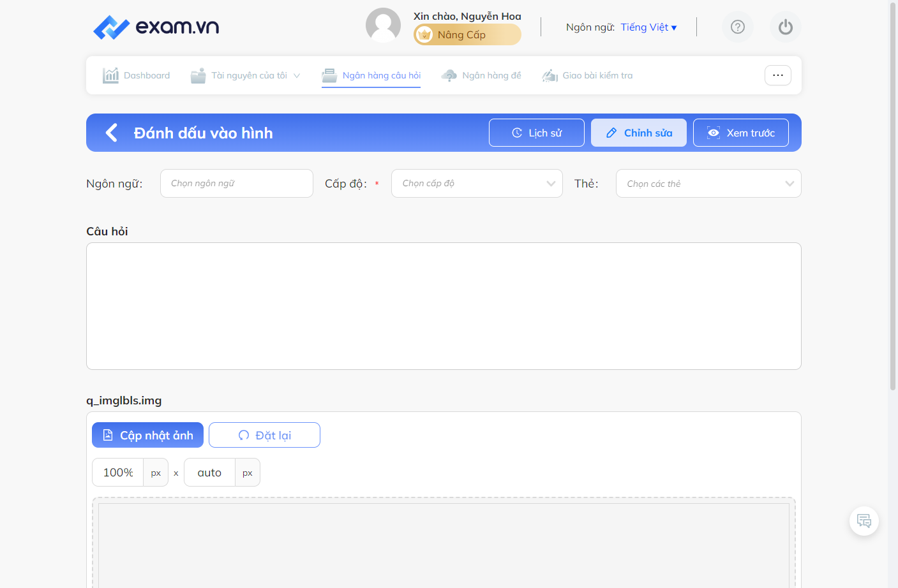Open the Chọn các thẻ dropdown
The width and height of the screenshot is (898, 588).
point(708,183)
